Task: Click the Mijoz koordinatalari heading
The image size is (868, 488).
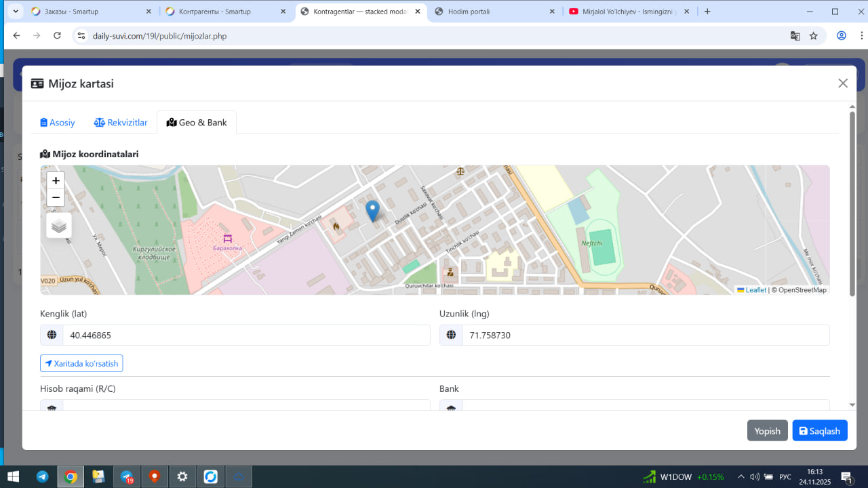Action: point(90,154)
